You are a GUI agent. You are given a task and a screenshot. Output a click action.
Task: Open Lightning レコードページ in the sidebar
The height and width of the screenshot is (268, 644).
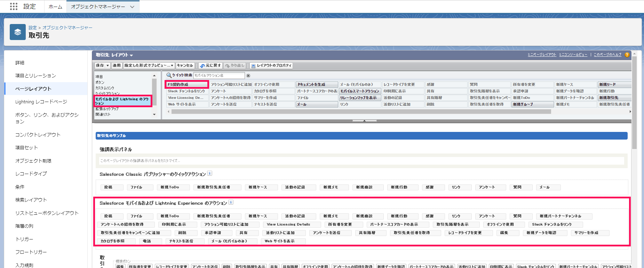(41, 102)
